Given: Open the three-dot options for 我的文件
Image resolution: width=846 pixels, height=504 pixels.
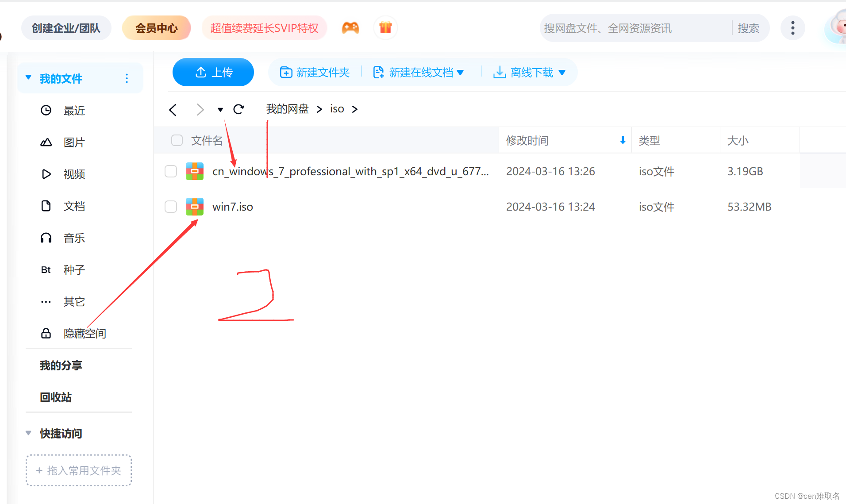Looking at the screenshot, I should [127, 78].
